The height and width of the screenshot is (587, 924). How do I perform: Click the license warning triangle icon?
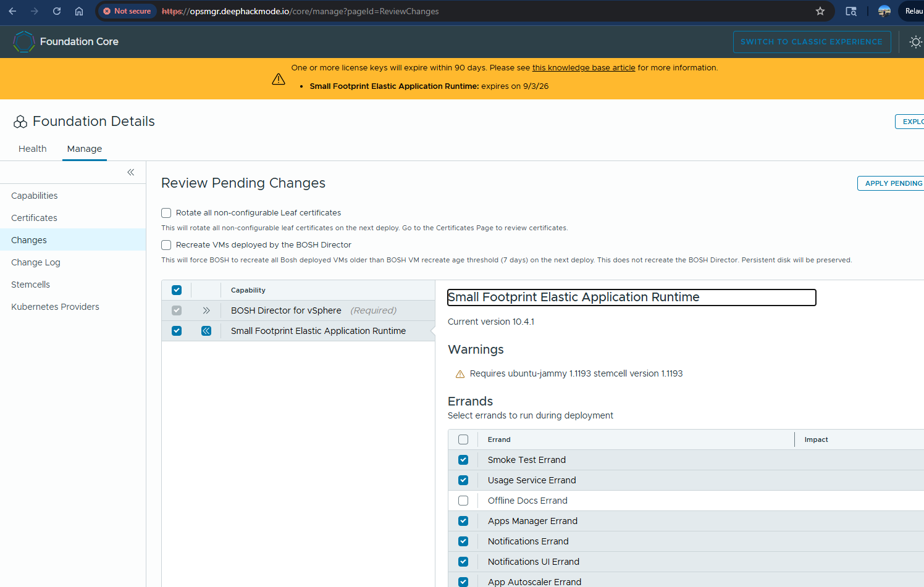[x=279, y=79]
